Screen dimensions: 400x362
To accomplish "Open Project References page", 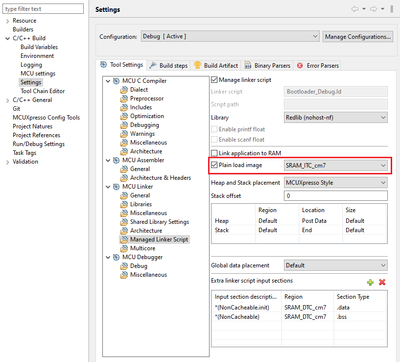I will click(x=36, y=135).
